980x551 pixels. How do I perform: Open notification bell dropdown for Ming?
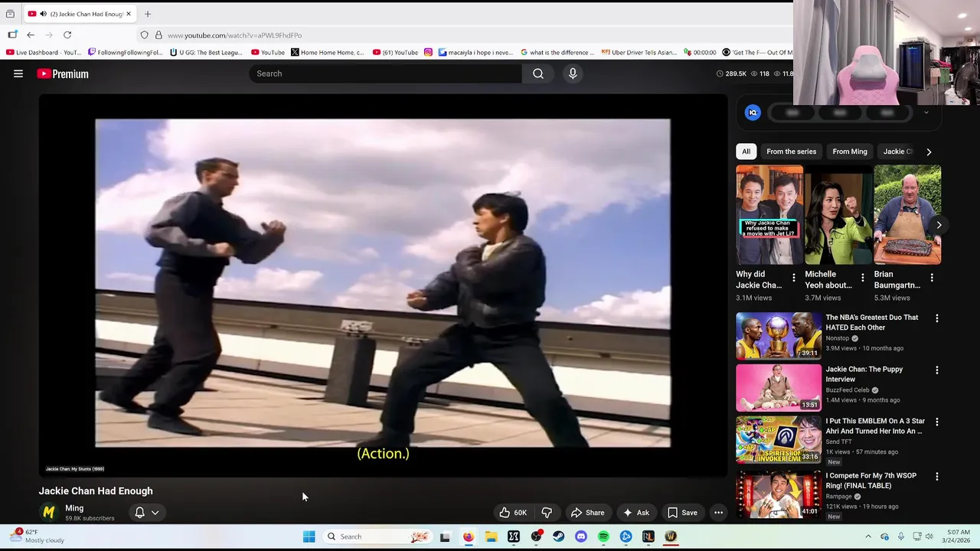coord(146,513)
